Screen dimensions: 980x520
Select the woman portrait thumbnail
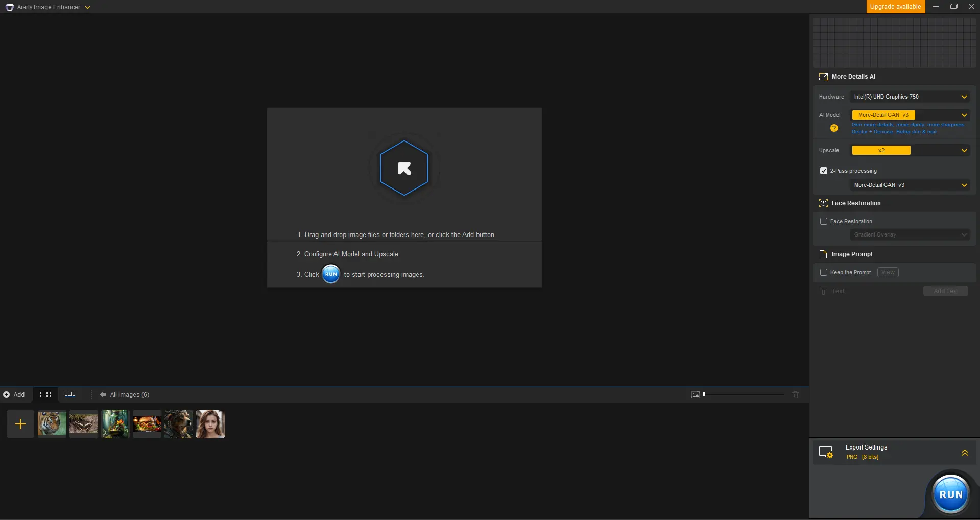[210, 424]
